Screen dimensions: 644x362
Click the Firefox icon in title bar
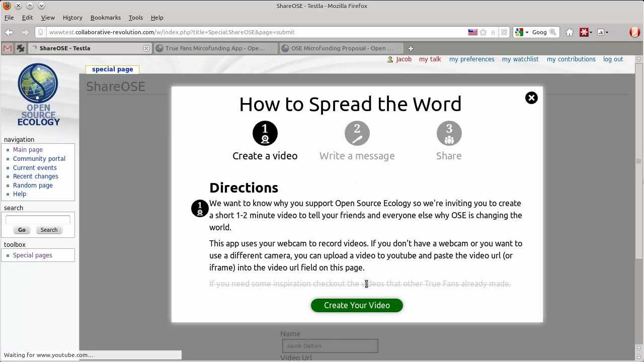(x=7, y=6)
